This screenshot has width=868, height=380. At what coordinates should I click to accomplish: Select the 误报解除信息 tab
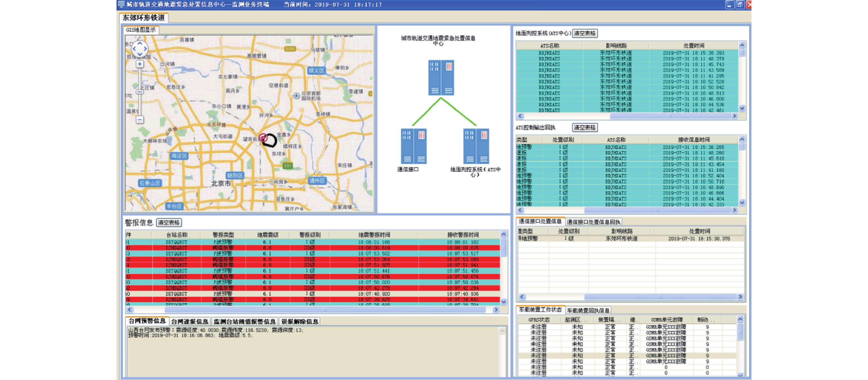[300, 322]
